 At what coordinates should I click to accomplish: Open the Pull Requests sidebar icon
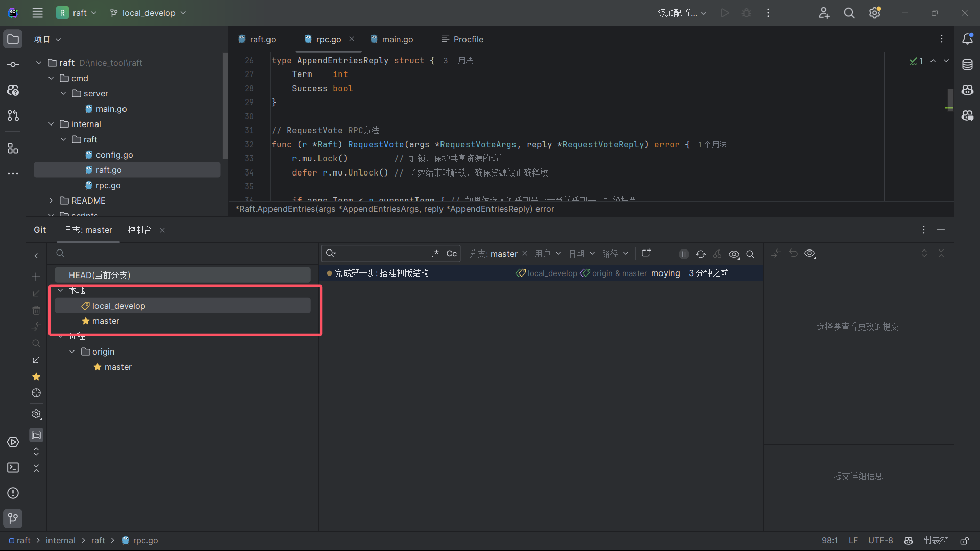13,116
